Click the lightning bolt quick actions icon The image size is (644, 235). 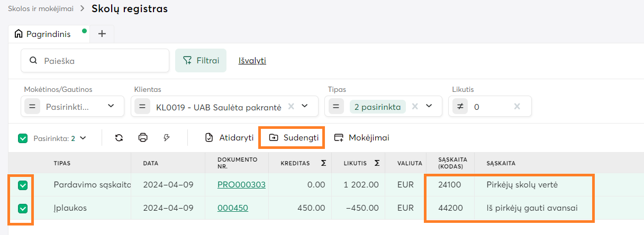tap(167, 138)
